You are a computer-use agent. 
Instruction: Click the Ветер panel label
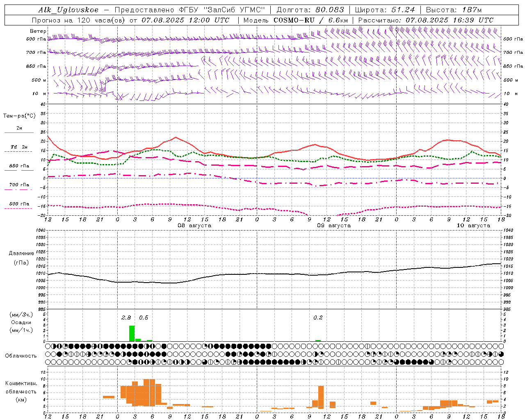38,31
